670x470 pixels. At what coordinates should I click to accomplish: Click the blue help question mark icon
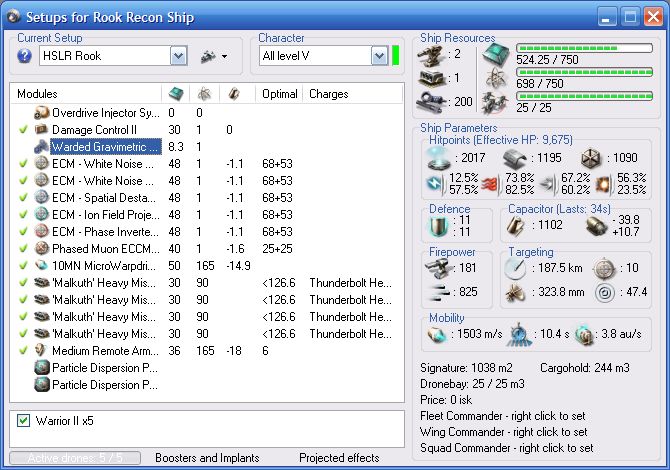[24, 56]
